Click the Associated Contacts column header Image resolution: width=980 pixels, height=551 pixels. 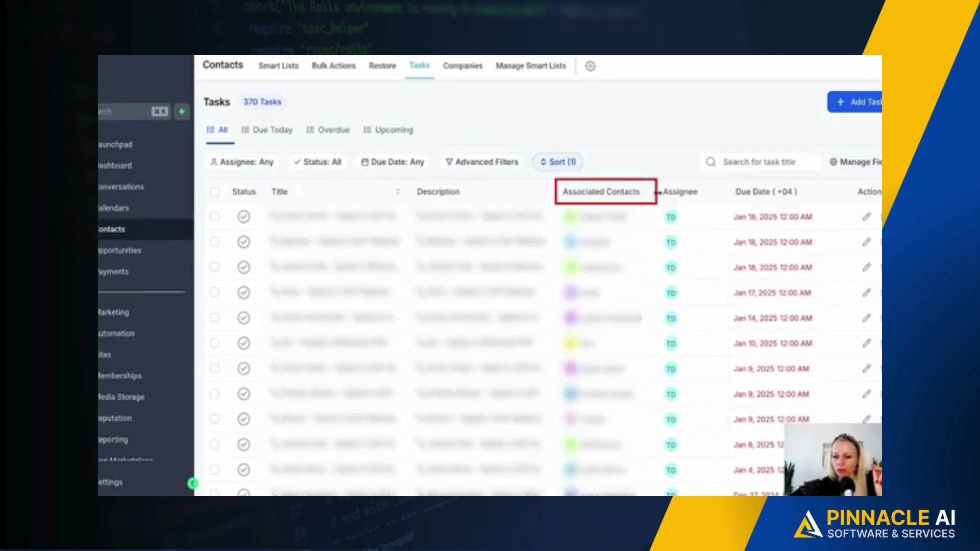(x=601, y=192)
